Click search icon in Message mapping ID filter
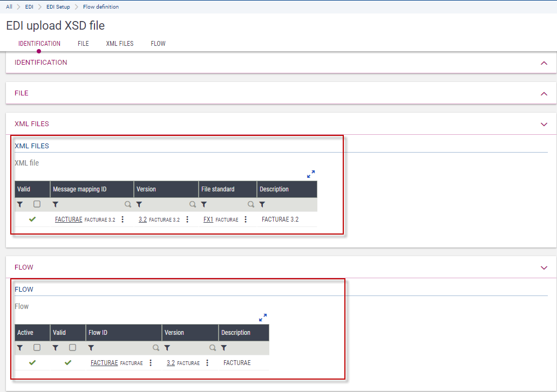This screenshot has width=557, height=392. [128, 205]
